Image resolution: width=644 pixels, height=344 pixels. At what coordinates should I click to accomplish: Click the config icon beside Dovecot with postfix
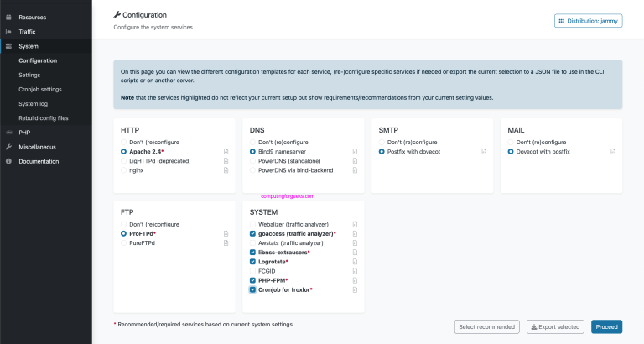click(x=613, y=152)
